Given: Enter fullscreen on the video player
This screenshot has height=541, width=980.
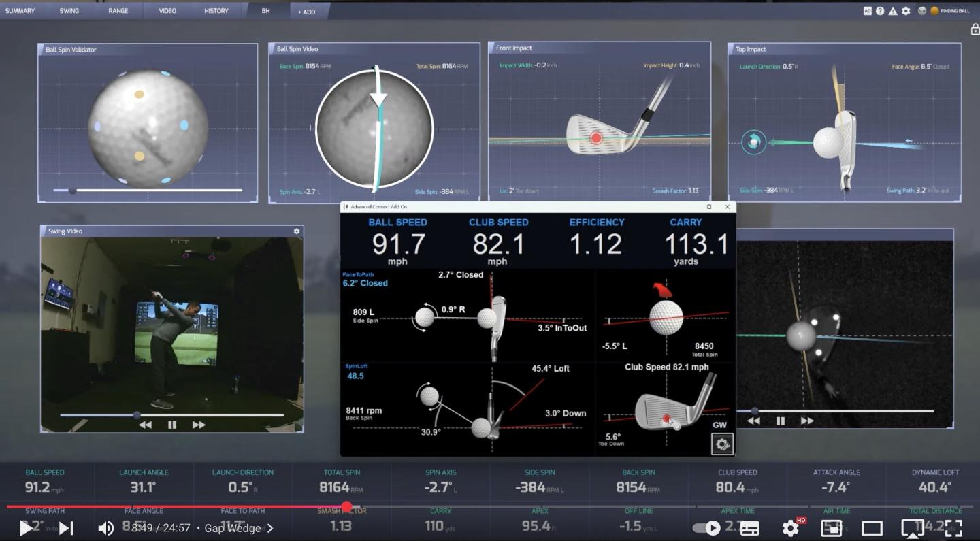Looking at the screenshot, I should tap(953, 528).
